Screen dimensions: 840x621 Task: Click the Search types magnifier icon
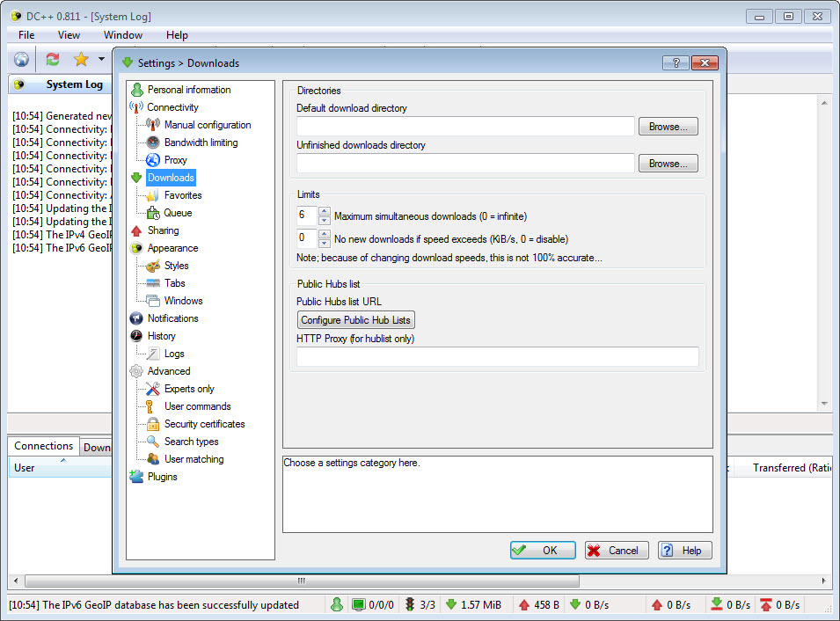point(153,442)
